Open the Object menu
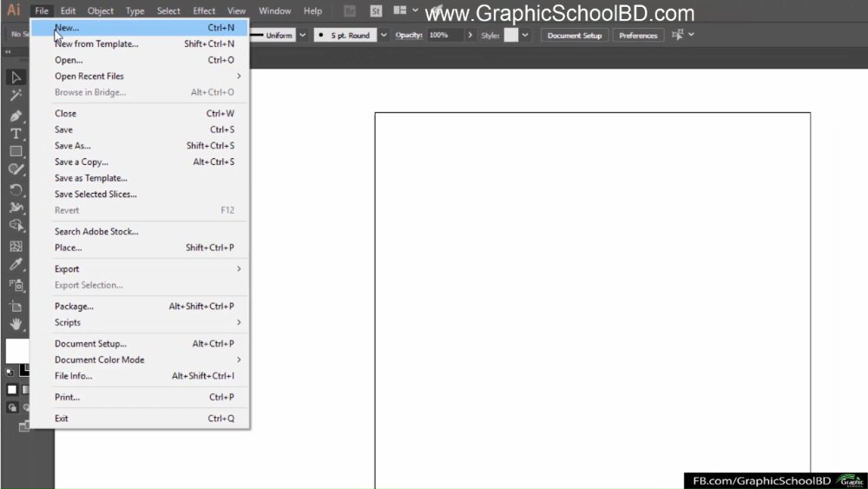Viewport: 868px width, 489px height. 100,10
